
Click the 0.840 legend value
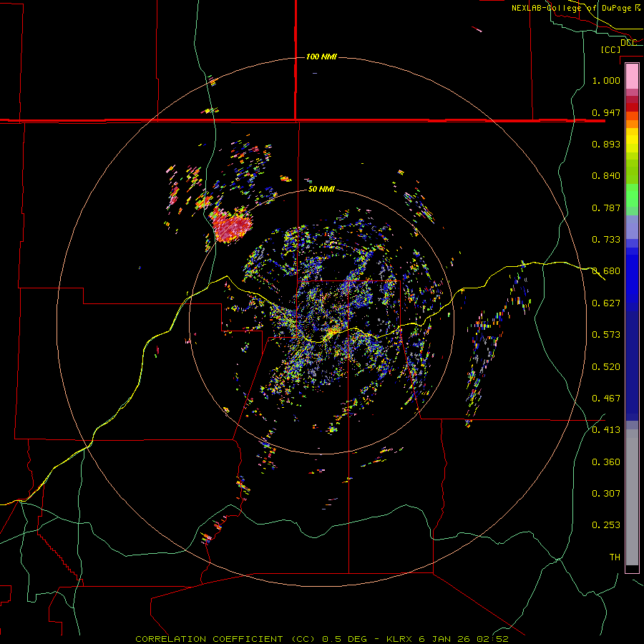606,176
